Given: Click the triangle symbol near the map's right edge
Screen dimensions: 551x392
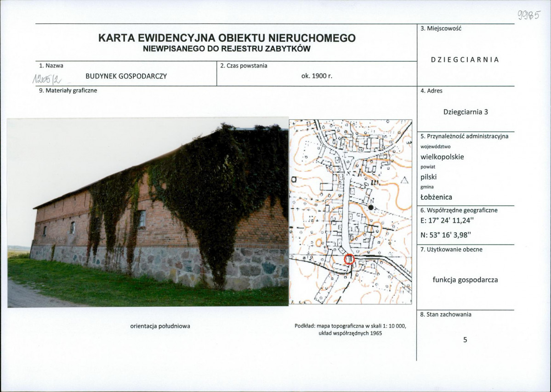Looking at the screenshot, I should click(405, 179).
